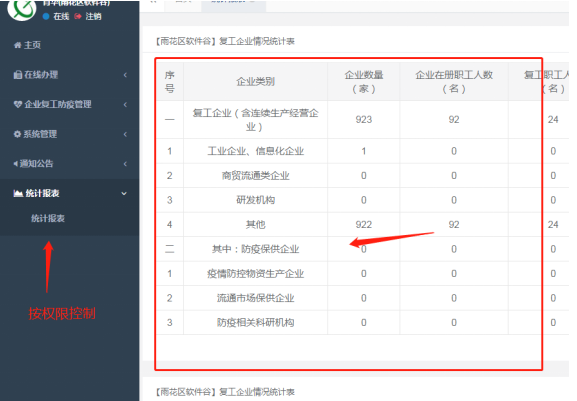Click the speaker icon for 通知公告
This screenshot has width=577, height=401.
(16, 164)
